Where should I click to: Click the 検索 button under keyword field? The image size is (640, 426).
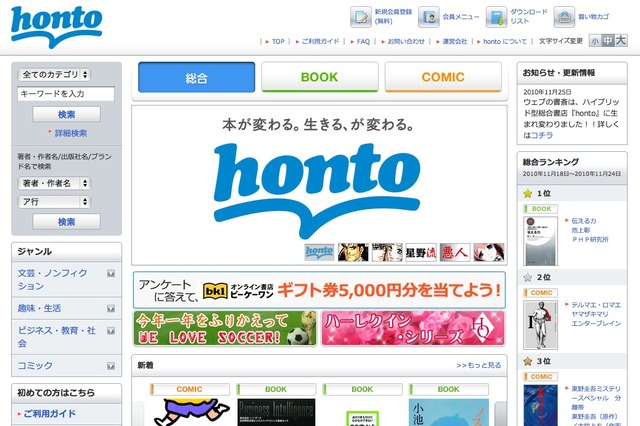pyautogui.click(x=67, y=114)
